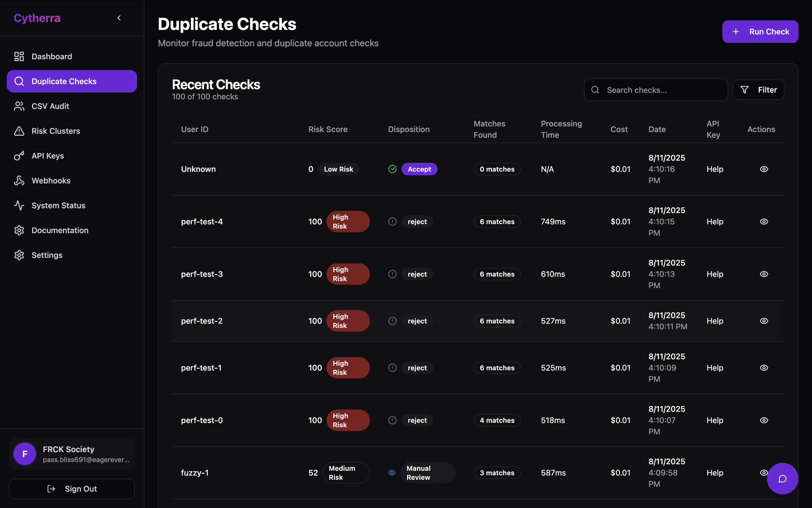812x508 pixels.
Task: Focus the Search checks input field
Action: click(x=656, y=90)
